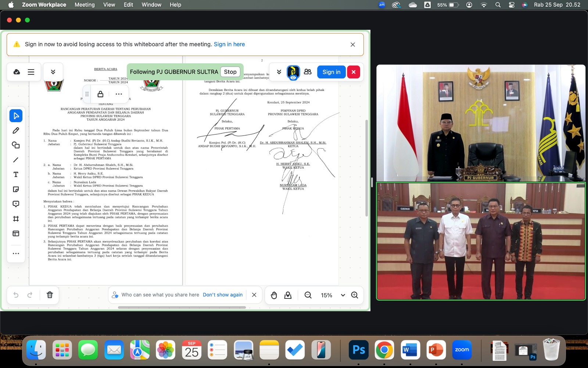588x368 pixels.
Task: Open the Shapes tool
Action: pyautogui.click(x=16, y=145)
